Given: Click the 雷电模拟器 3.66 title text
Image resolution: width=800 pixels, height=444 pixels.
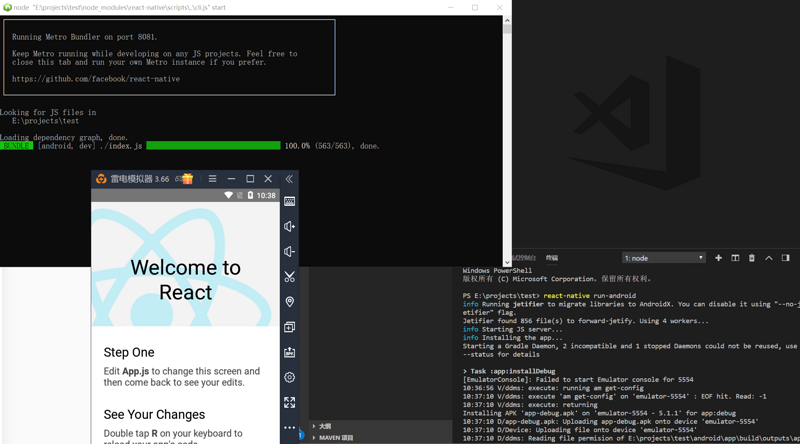Looking at the screenshot, I should [139, 179].
